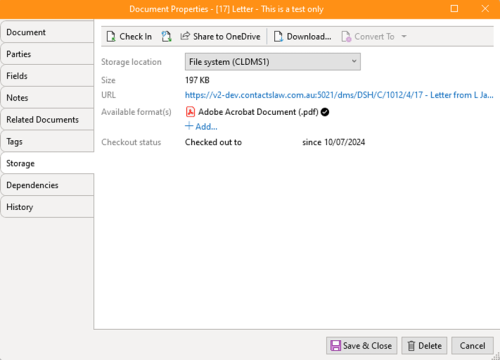Click the 'since 10/07/2024' date text
The image size is (500, 360).
(x=334, y=142)
